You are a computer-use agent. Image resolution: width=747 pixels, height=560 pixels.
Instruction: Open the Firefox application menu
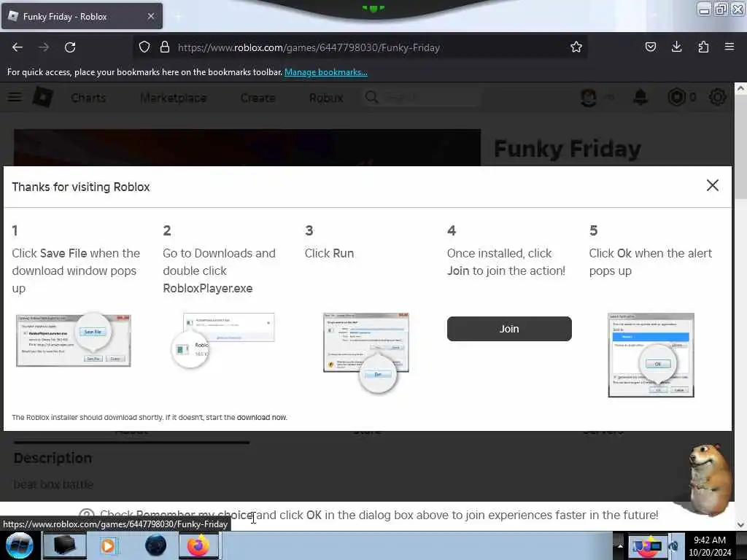click(729, 47)
